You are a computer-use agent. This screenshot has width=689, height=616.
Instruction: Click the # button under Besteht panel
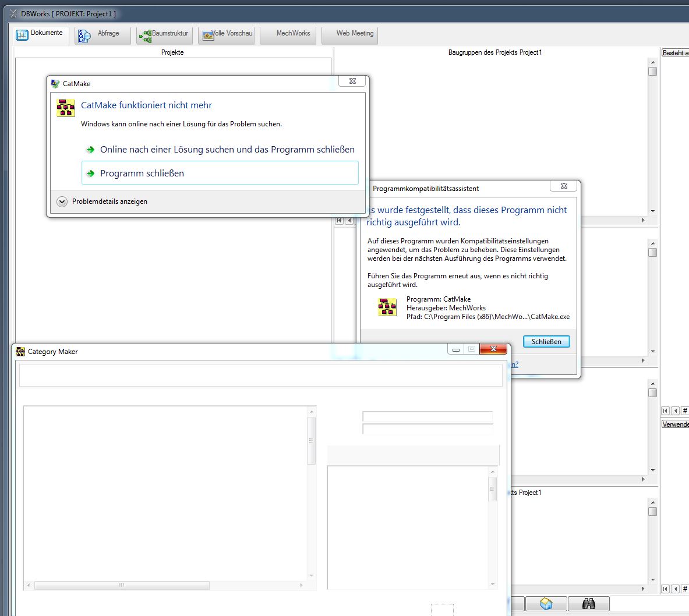[x=684, y=411]
